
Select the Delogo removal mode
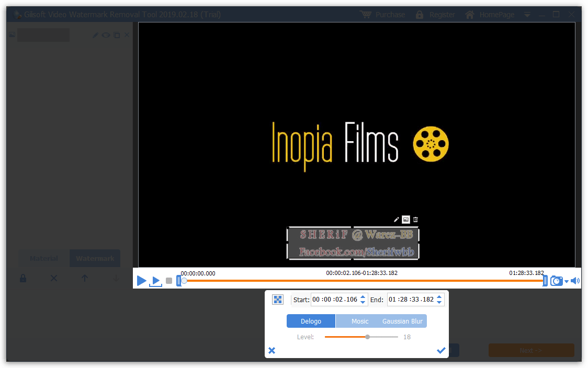click(x=311, y=321)
